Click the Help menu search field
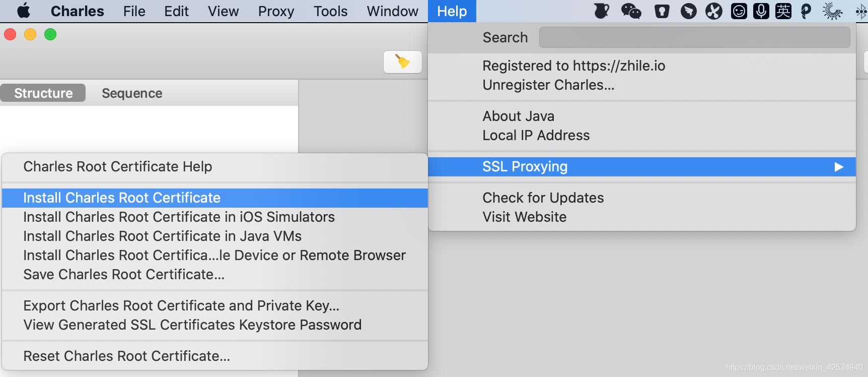Screen dimensions: 868x377 tap(694, 37)
